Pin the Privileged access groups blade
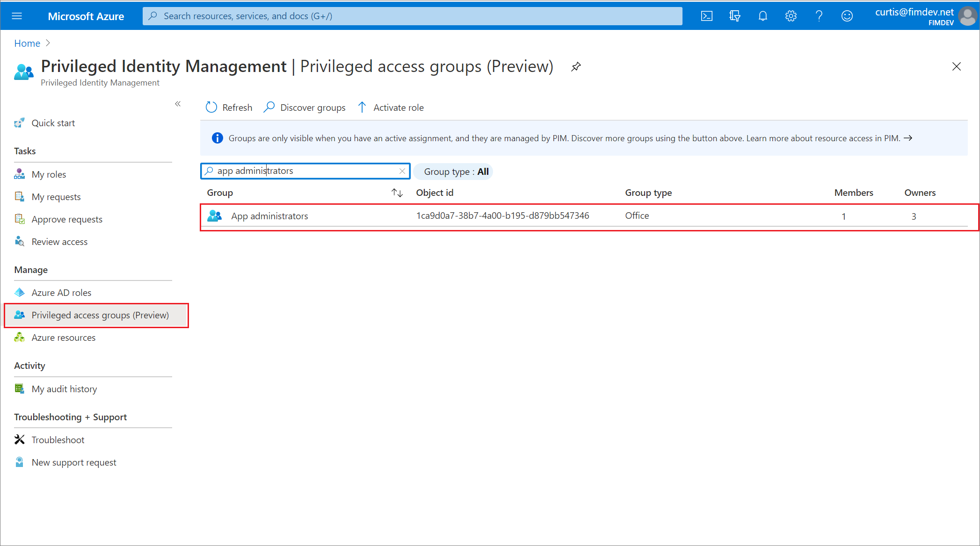Viewport: 980px width, 546px height. pos(576,67)
